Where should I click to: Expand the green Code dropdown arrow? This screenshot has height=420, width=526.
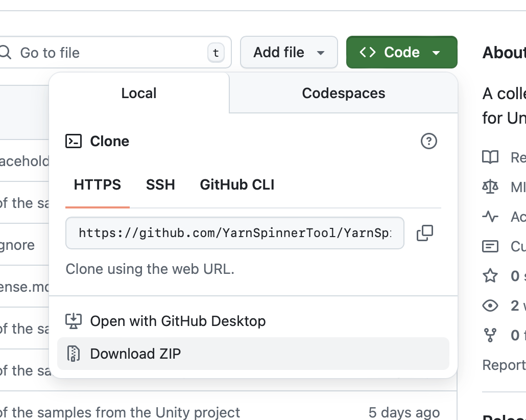point(436,53)
